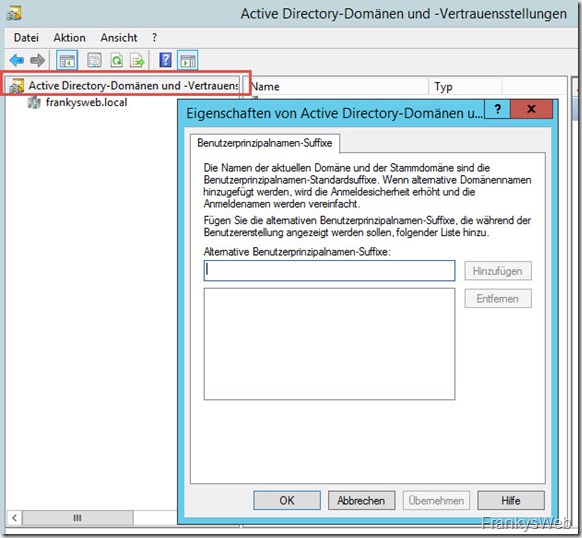Click the blue Help question mark icon
582x538 pixels.
[x=165, y=60]
